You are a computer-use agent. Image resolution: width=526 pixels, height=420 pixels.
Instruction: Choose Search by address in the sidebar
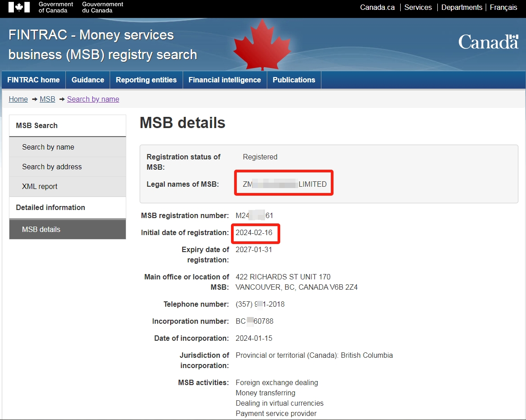[x=52, y=167]
